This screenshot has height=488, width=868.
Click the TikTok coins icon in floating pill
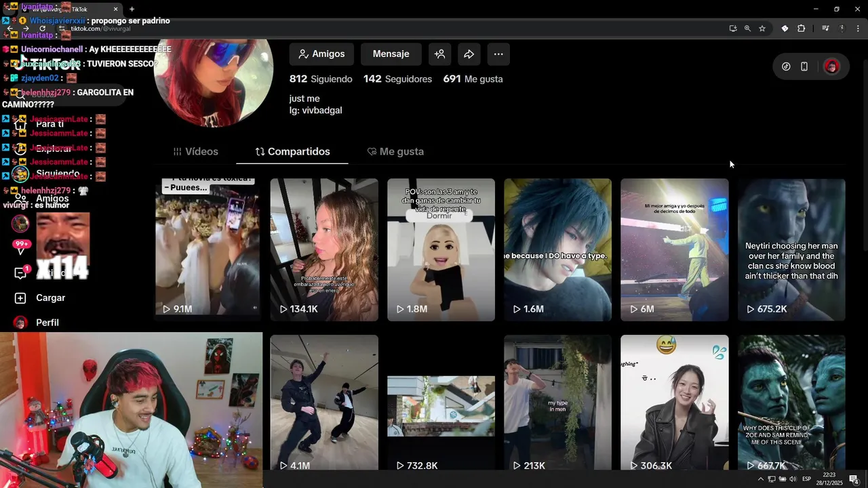pos(786,66)
